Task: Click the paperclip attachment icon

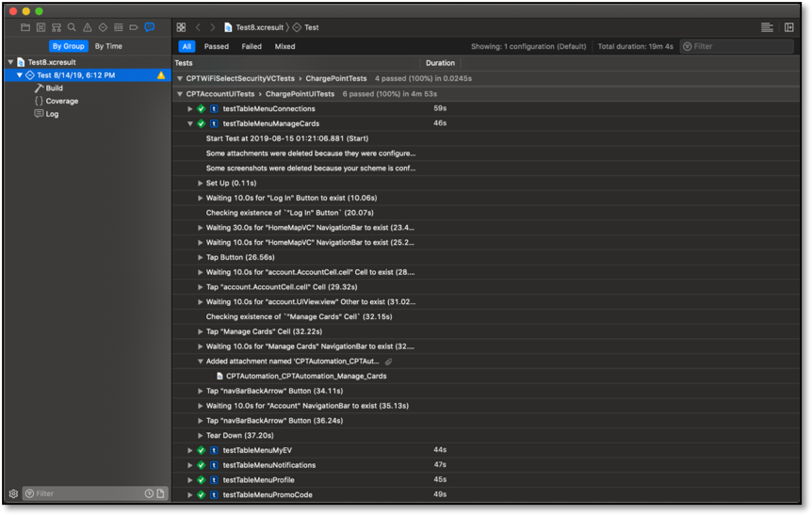Action: [389, 362]
